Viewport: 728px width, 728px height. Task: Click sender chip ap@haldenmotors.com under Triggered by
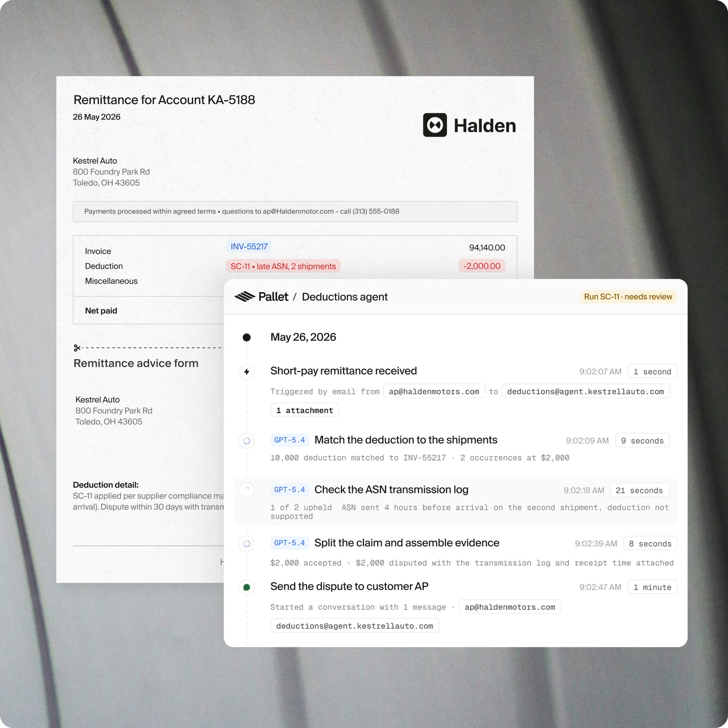(x=434, y=391)
